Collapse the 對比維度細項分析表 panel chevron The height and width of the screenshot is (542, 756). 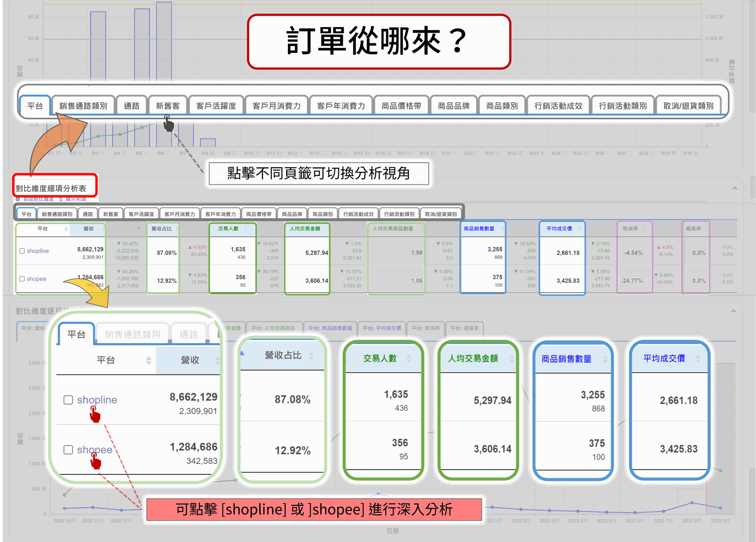coord(734,188)
